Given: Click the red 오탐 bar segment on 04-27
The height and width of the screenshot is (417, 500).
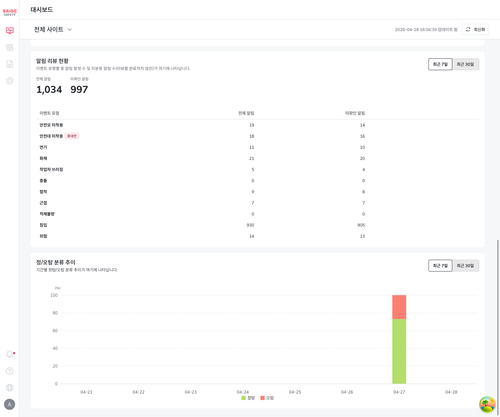Looking at the screenshot, I should [399, 307].
